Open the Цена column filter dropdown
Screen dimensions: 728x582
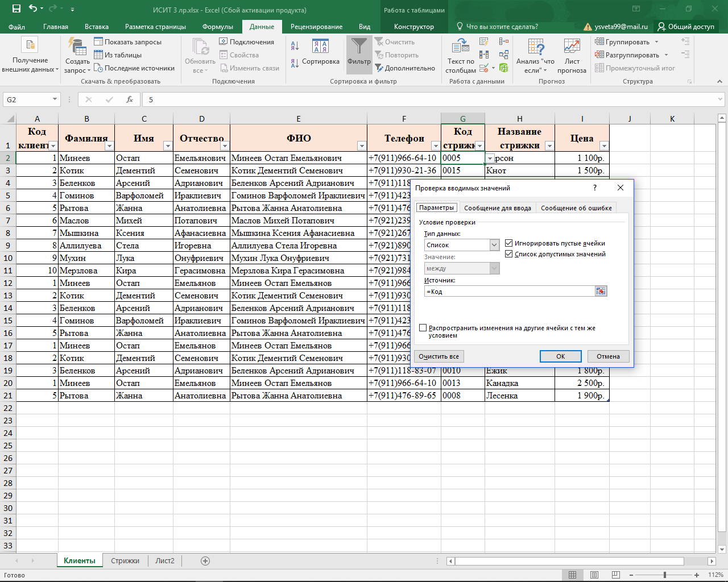point(604,146)
